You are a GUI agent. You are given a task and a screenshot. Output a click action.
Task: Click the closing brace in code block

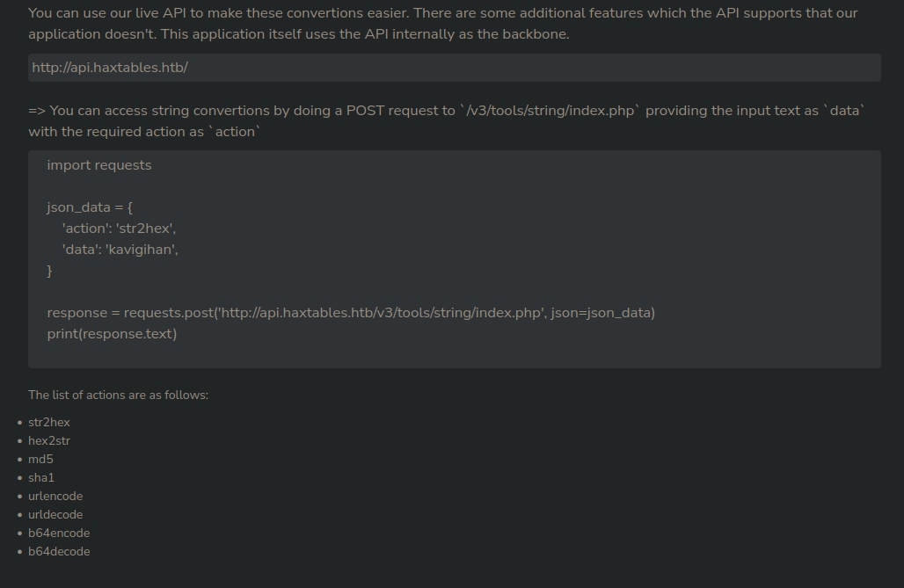(50, 271)
